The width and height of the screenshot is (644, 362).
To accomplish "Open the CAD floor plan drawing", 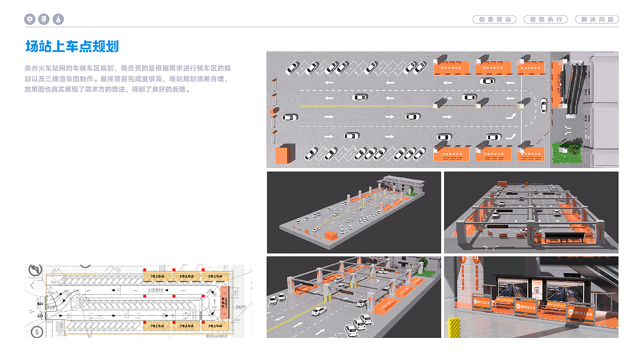I will click(138, 301).
